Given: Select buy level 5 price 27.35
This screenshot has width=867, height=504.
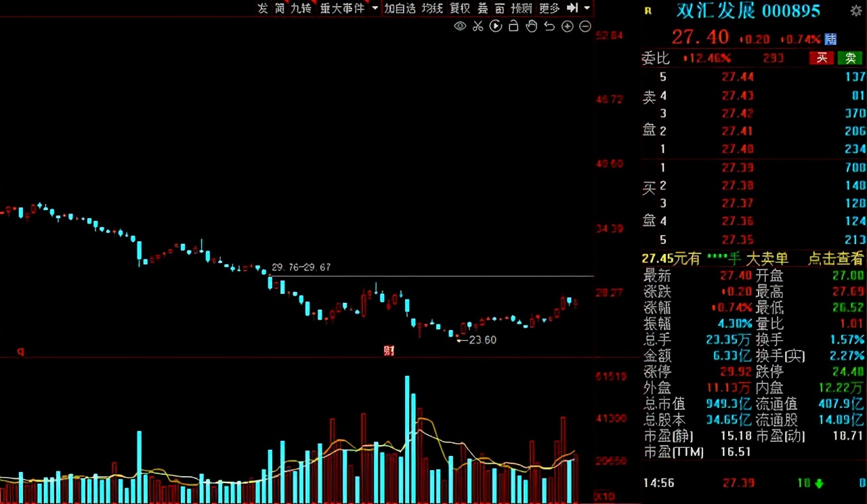Looking at the screenshot, I should tap(738, 240).
